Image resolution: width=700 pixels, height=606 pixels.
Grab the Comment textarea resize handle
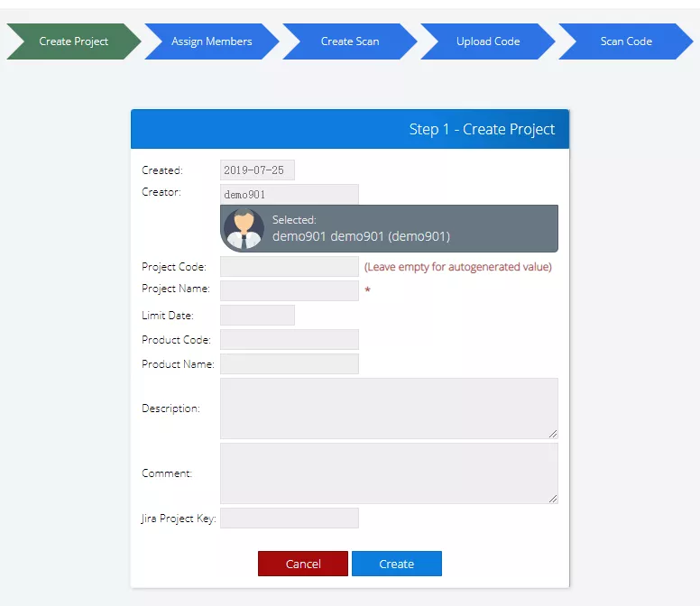553,499
